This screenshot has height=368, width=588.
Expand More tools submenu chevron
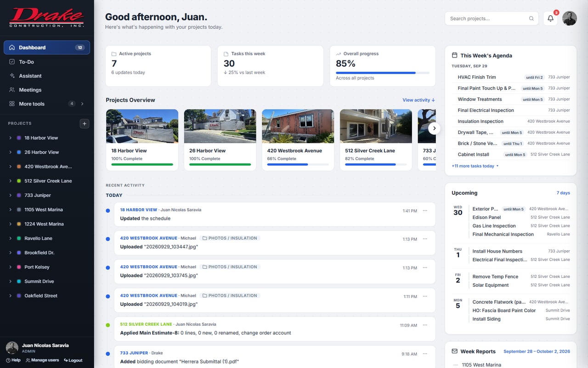(x=82, y=104)
